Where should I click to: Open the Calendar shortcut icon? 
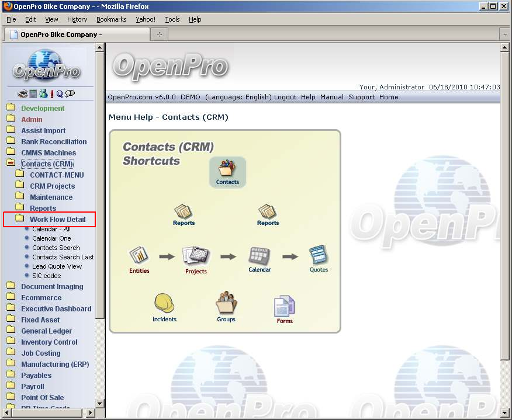[260, 256]
